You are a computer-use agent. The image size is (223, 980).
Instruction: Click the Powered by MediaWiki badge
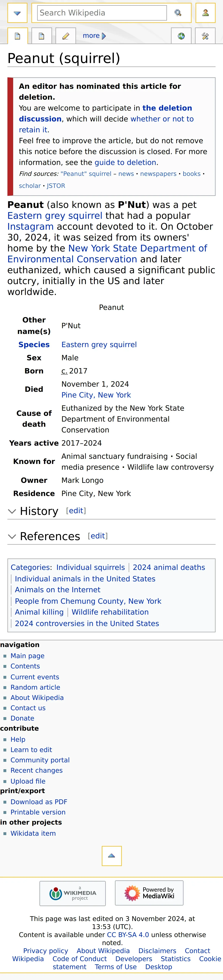point(149,893)
